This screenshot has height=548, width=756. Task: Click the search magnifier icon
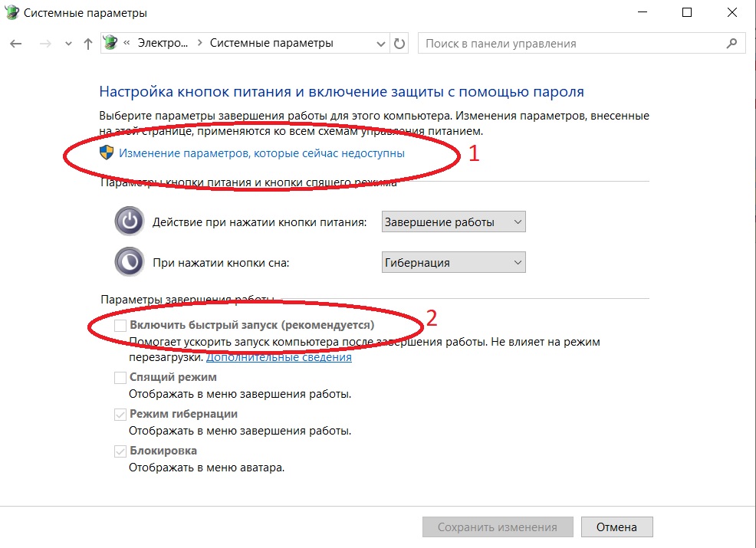[x=731, y=44]
